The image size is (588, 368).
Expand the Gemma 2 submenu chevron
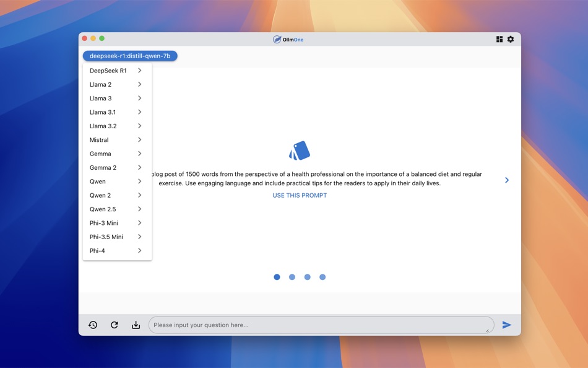pyautogui.click(x=139, y=167)
